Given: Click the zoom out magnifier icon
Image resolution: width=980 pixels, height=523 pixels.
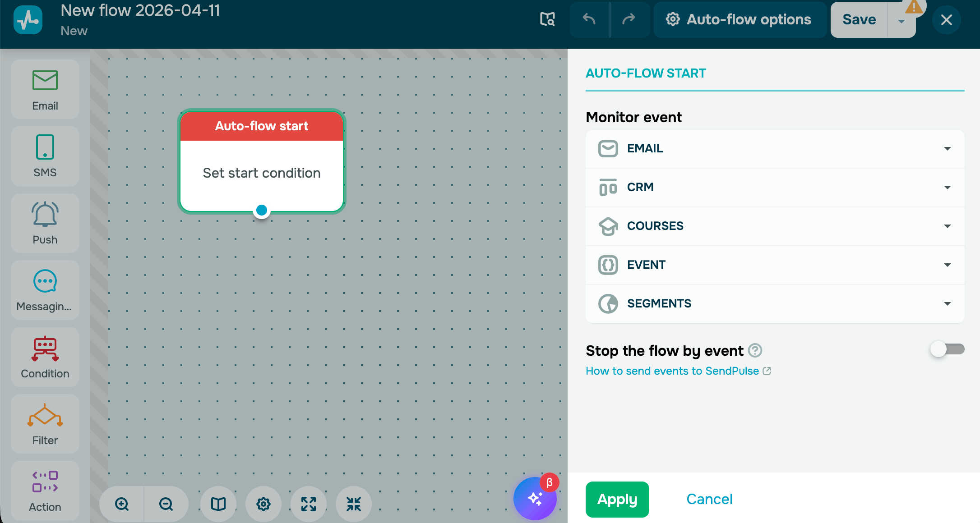Looking at the screenshot, I should tap(166, 504).
